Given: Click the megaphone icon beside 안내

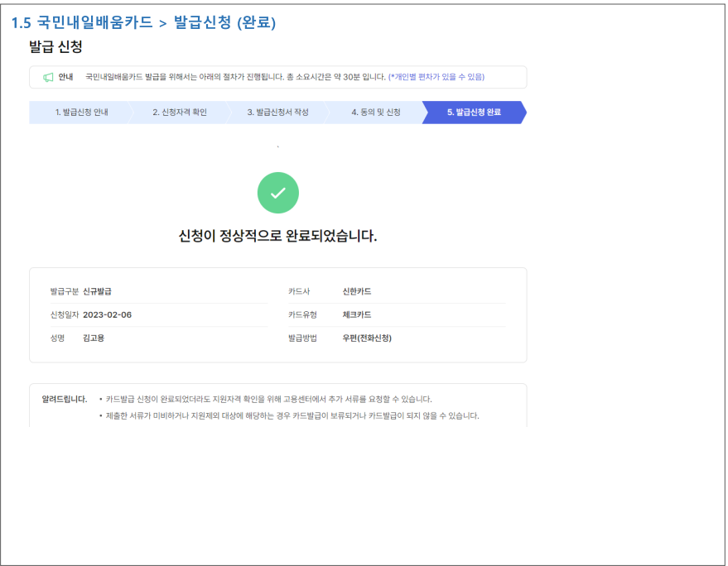Looking at the screenshot, I should point(50,76).
